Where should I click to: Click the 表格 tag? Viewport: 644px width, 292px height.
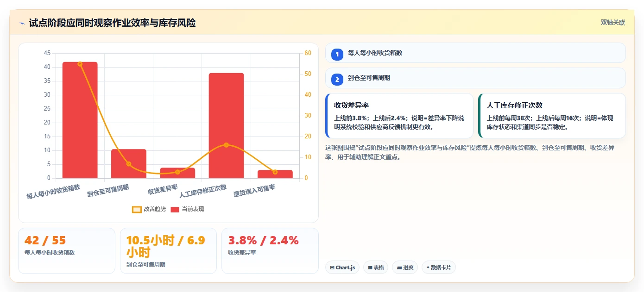pos(376,267)
